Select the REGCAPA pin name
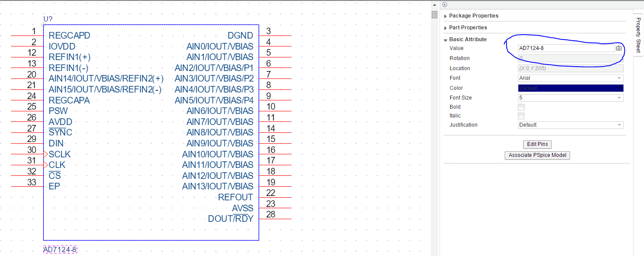644x256 pixels. tap(69, 100)
